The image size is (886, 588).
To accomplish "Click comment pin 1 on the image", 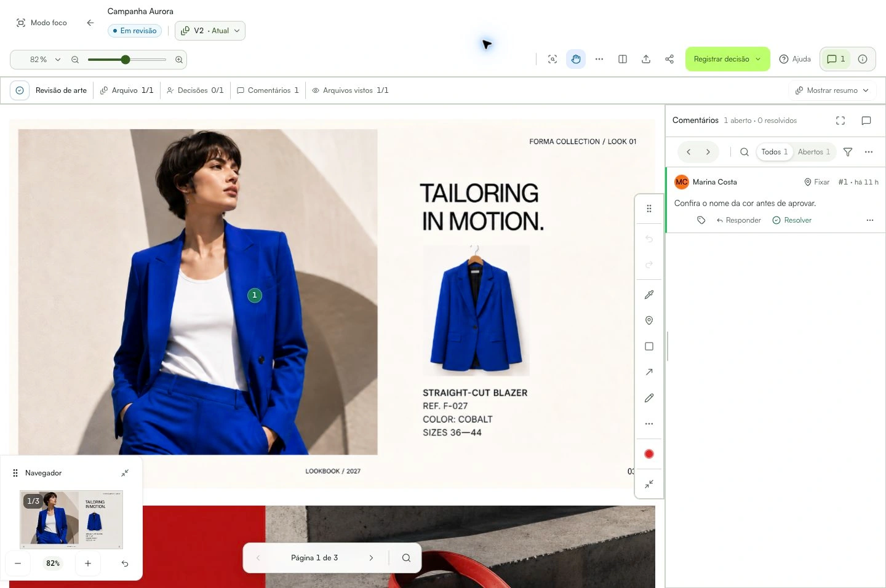I will coord(255,295).
